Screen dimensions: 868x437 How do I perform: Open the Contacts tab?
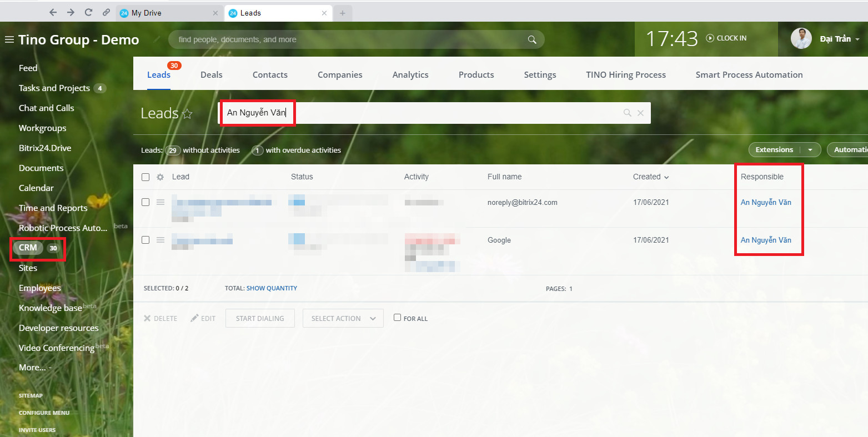coord(270,75)
